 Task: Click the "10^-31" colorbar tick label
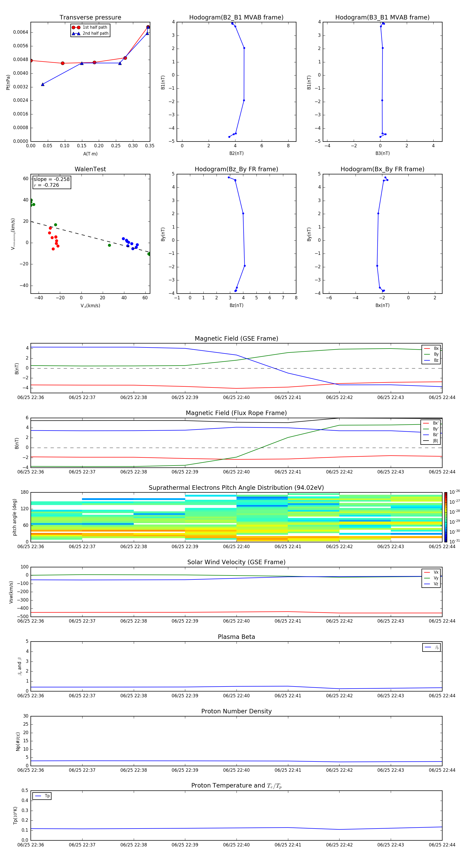(455, 542)
